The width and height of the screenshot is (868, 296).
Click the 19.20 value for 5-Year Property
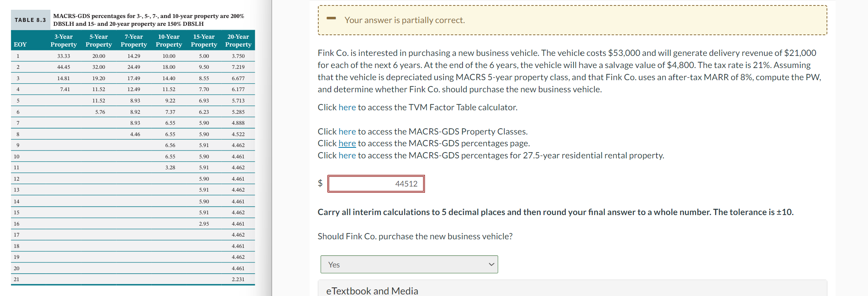(99, 78)
